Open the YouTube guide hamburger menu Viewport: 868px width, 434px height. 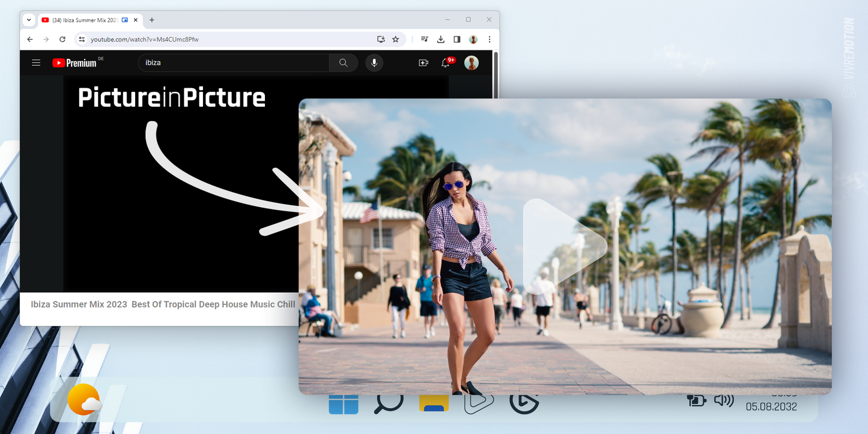coord(36,62)
